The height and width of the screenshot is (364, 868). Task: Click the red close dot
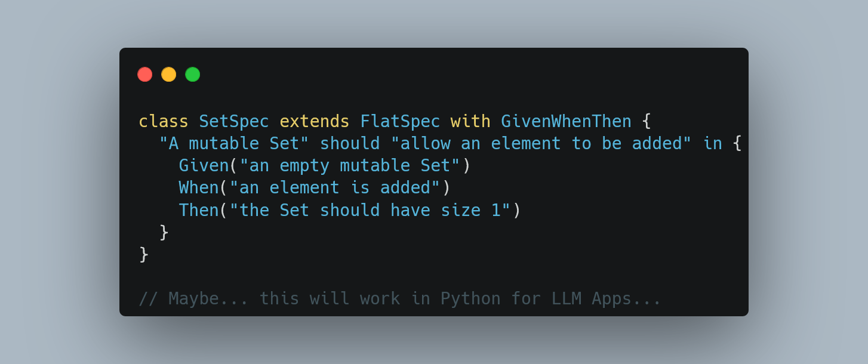click(x=144, y=75)
